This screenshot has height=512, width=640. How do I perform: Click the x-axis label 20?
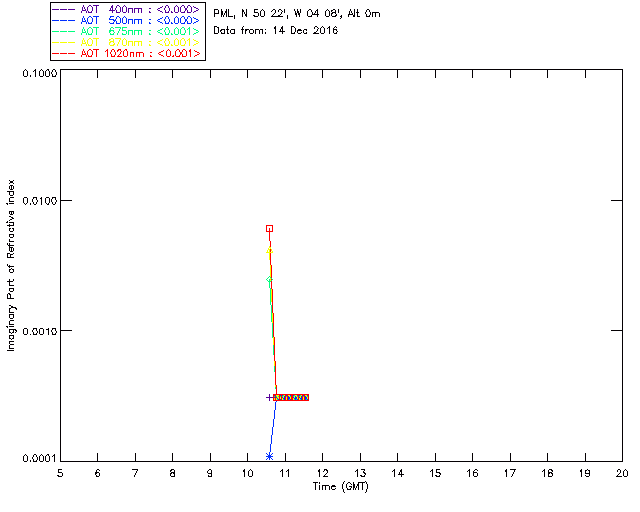click(622, 473)
